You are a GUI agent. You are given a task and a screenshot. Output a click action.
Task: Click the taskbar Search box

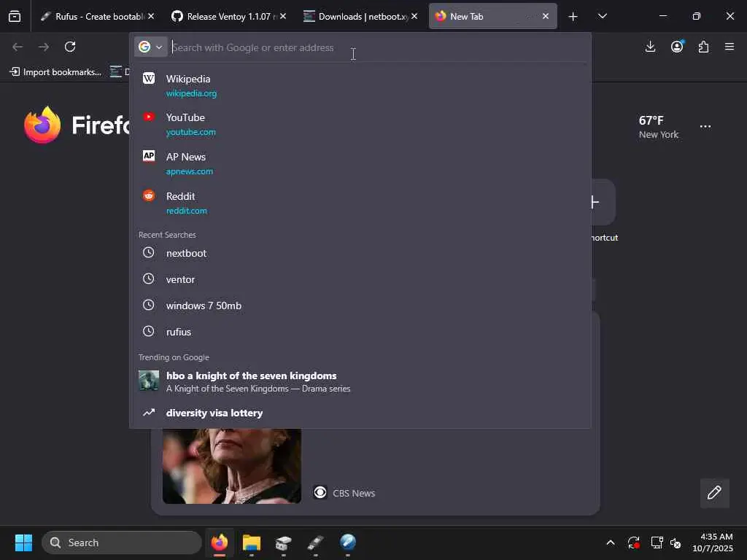point(122,542)
